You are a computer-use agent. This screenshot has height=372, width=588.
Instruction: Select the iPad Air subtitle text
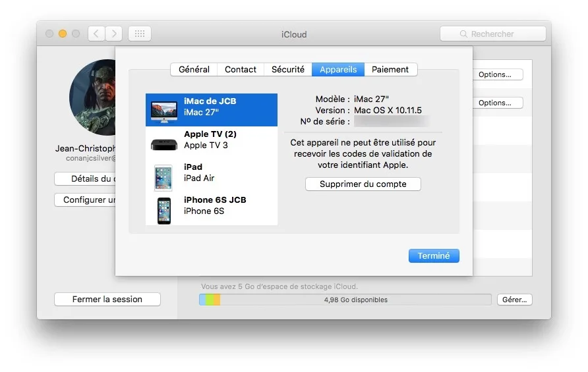(199, 178)
